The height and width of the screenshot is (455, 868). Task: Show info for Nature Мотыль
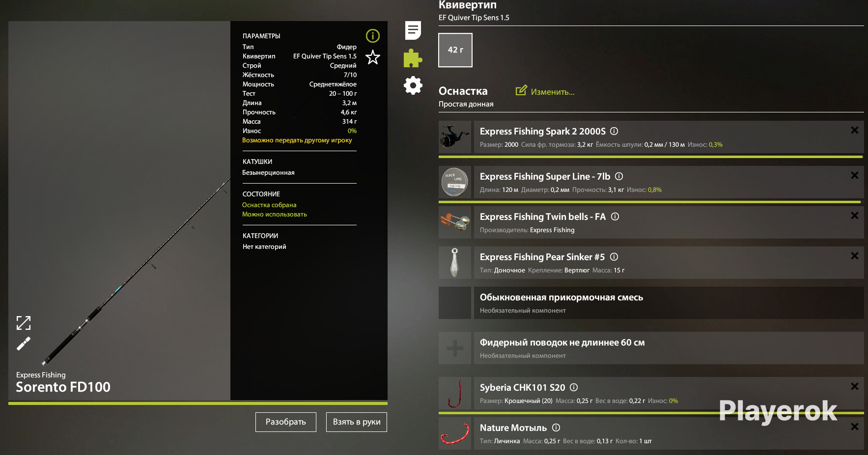pos(556,428)
